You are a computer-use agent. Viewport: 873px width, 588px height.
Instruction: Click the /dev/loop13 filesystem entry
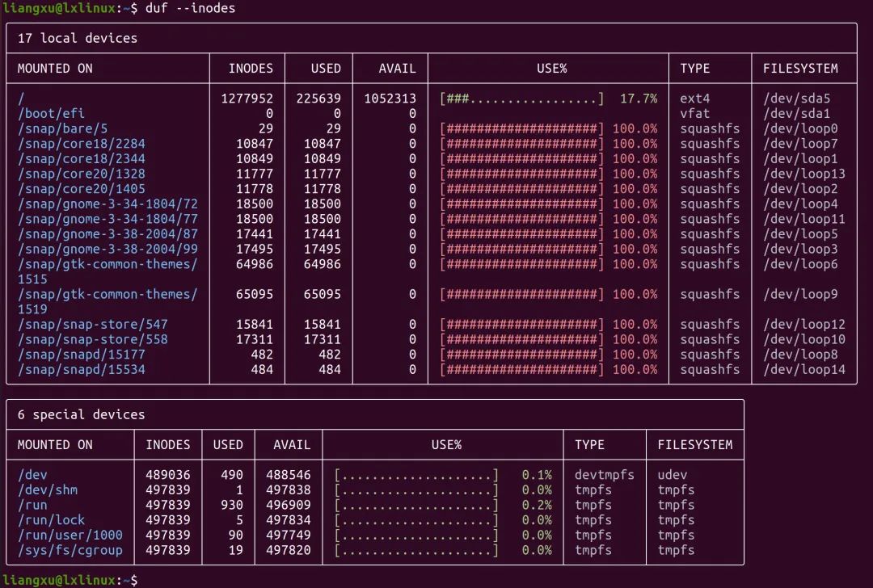click(804, 174)
